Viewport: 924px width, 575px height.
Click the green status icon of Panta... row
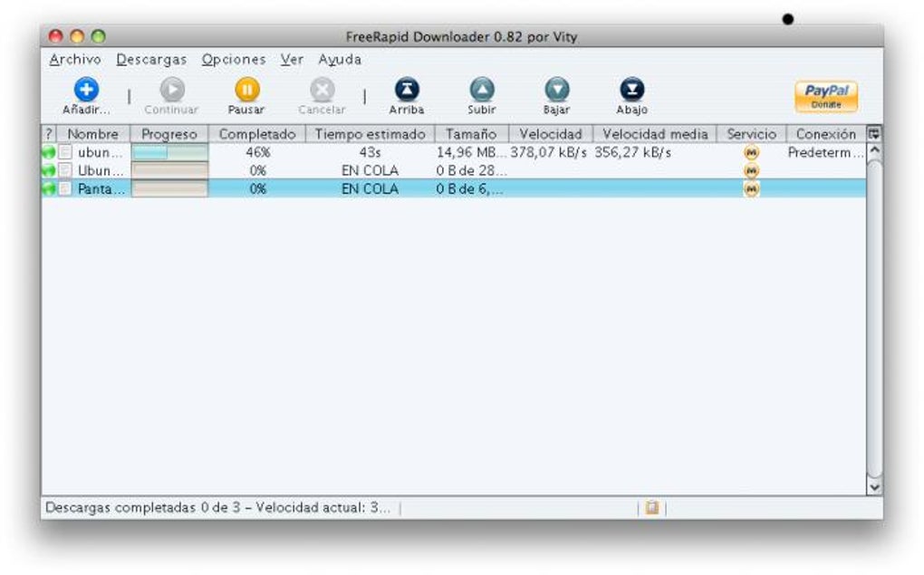(48, 189)
